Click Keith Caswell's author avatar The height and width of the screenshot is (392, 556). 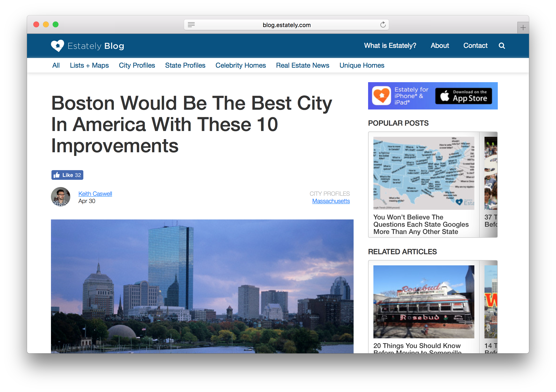point(61,197)
